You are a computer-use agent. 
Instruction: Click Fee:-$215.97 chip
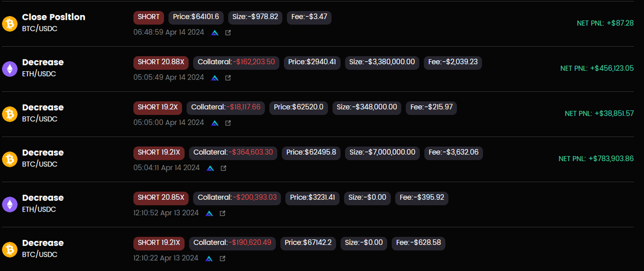point(431,107)
